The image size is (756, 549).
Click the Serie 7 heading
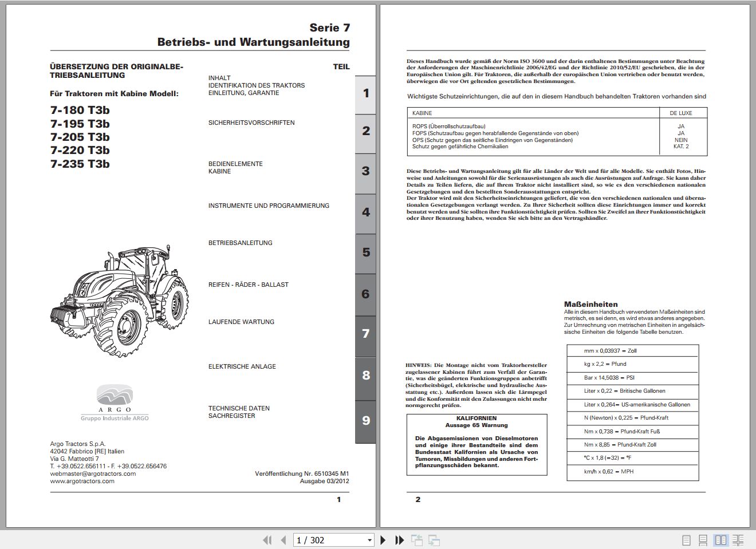tap(329, 27)
